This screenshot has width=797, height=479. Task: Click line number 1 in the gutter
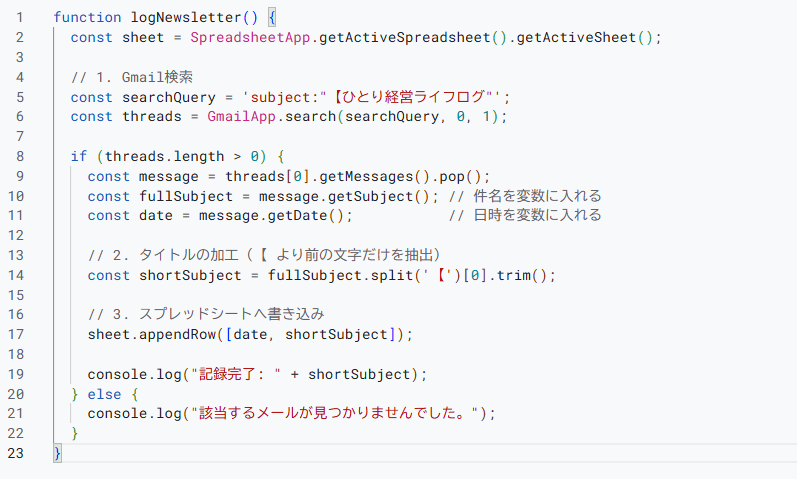pyautogui.click(x=19, y=18)
